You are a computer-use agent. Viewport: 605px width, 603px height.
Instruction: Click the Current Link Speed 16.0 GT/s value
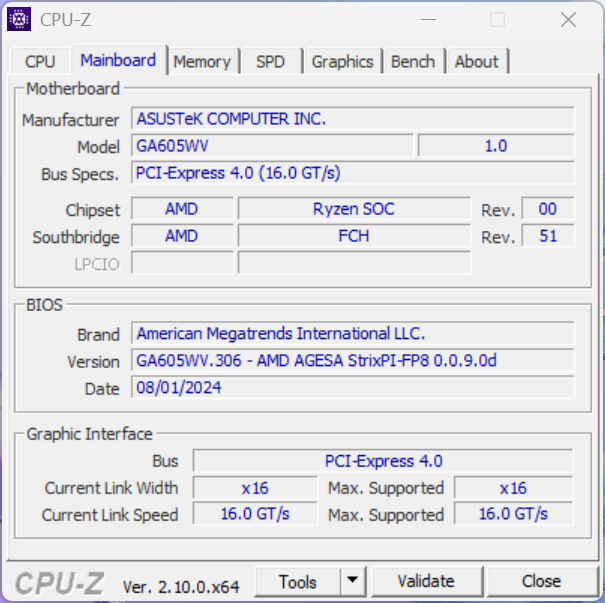[x=255, y=514]
